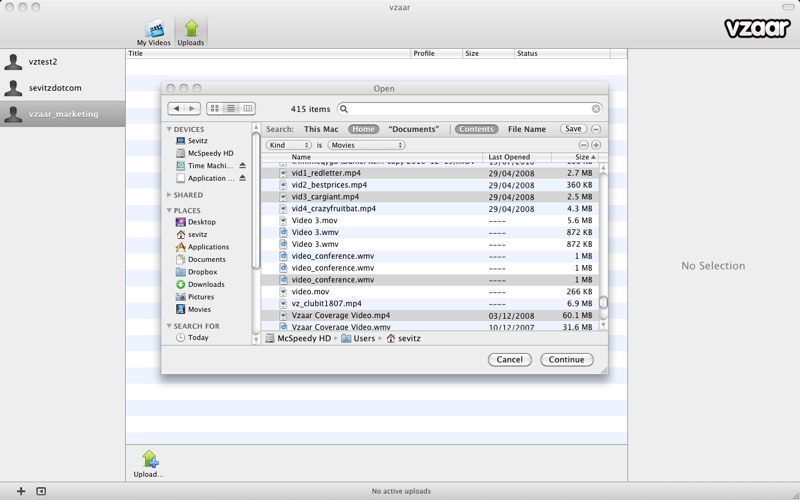This screenshot has width=800, height=500.
Task: Switch dialog to icon view
Action: coord(215,108)
